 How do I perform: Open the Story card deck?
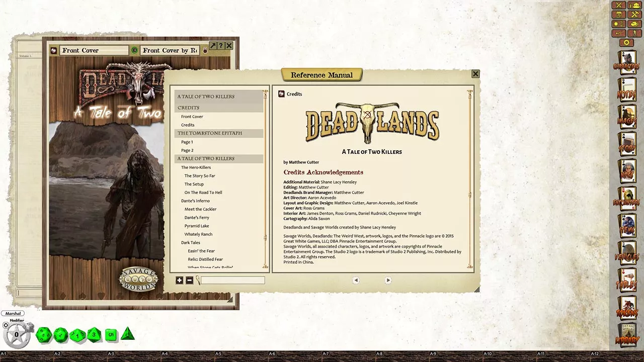(x=627, y=144)
